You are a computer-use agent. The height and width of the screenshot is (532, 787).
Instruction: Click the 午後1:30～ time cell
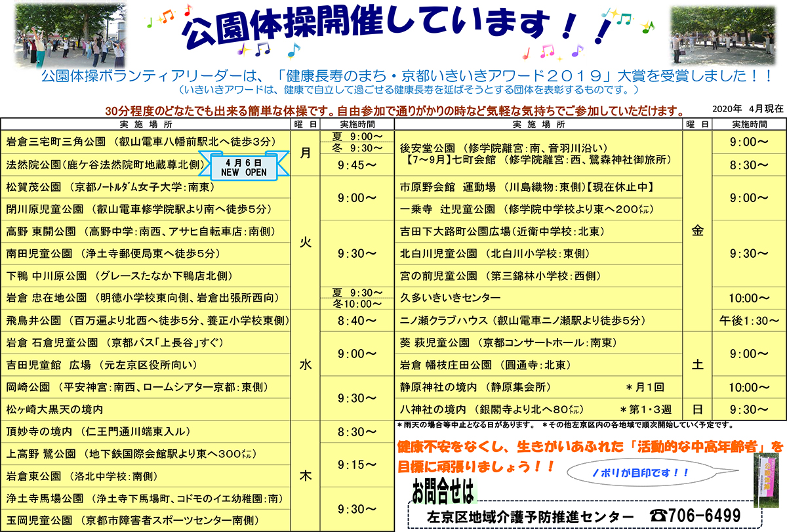[x=749, y=320]
